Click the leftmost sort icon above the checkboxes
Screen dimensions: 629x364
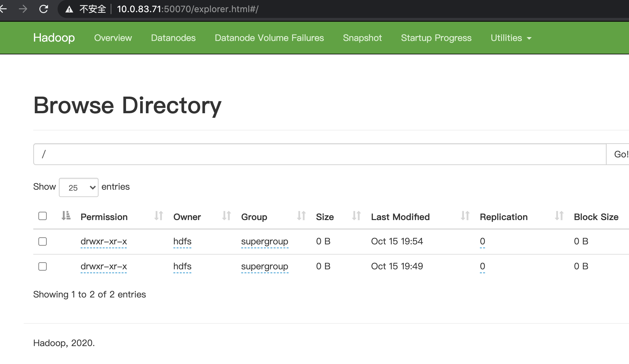coord(66,216)
